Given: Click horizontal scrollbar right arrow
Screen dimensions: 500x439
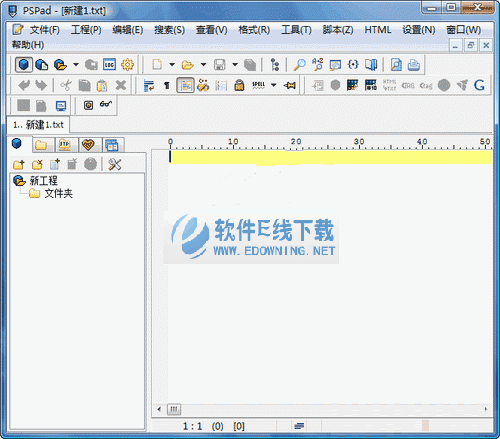Looking at the screenshot, I should pos(486,409).
